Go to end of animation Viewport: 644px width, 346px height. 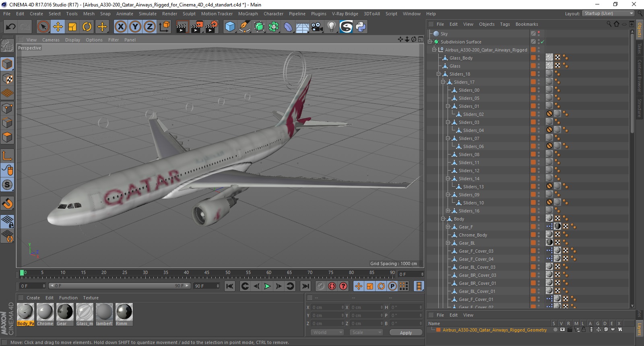coord(305,286)
